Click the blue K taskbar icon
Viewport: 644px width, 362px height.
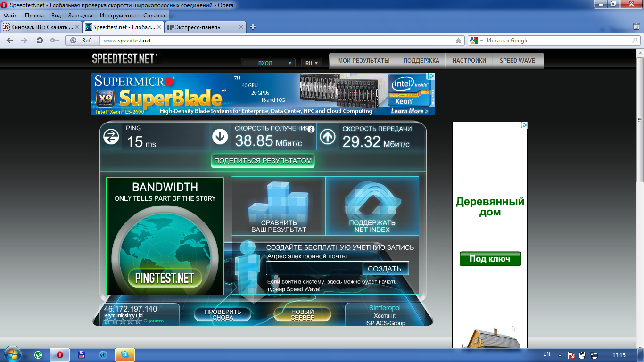103,354
